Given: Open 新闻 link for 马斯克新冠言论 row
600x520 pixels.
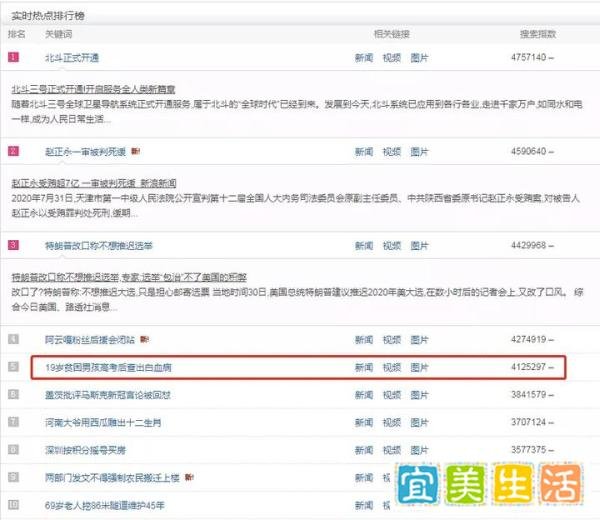Looking at the screenshot, I should [x=364, y=395].
